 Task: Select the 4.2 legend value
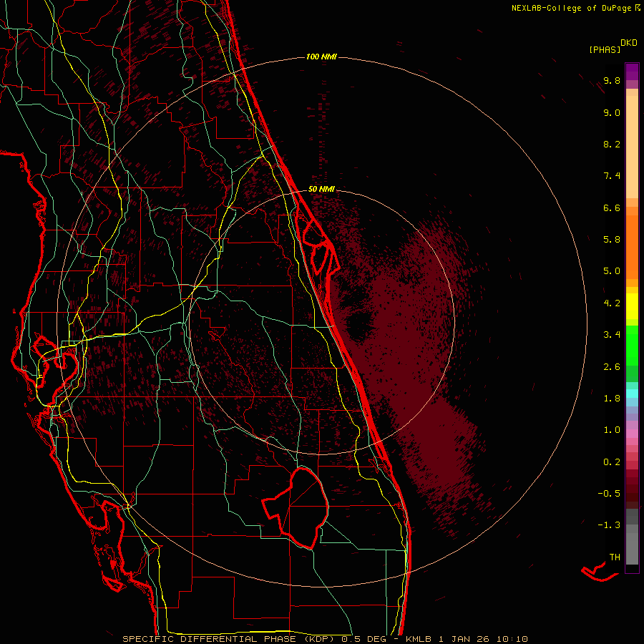(612, 303)
